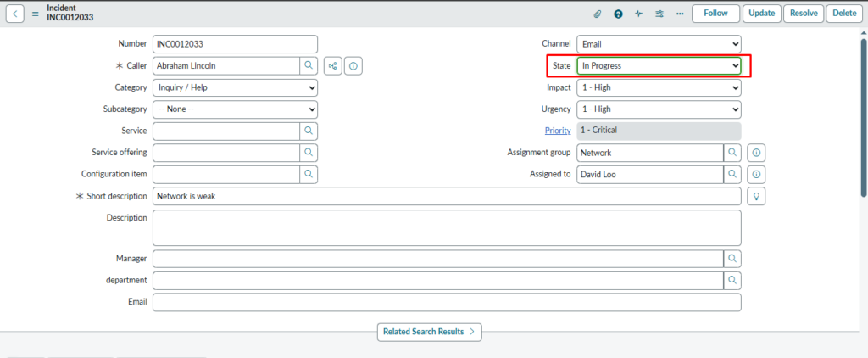868x358 pixels.
Task: Click the Priority label link
Action: pyautogui.click(x=557, y=131)
